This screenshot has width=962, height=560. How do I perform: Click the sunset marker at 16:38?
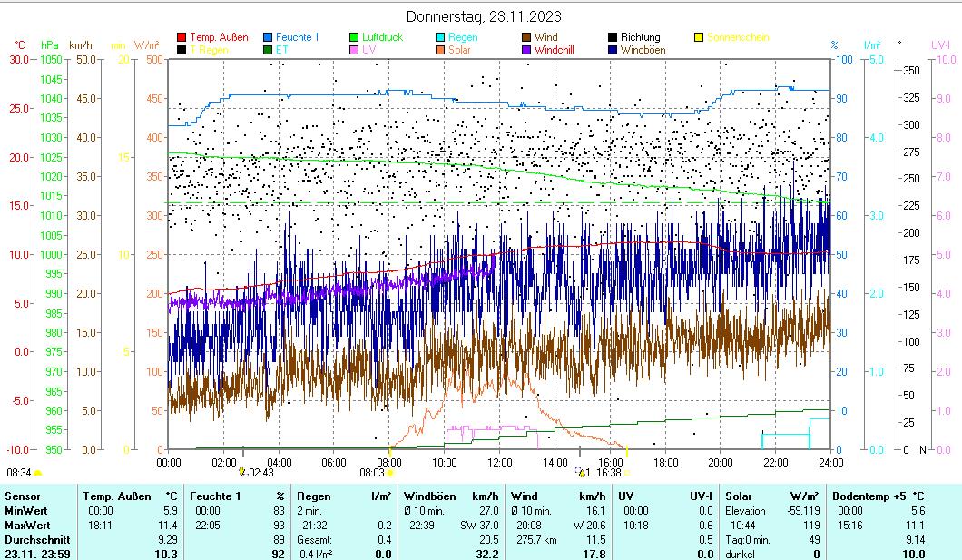point(626,472)
